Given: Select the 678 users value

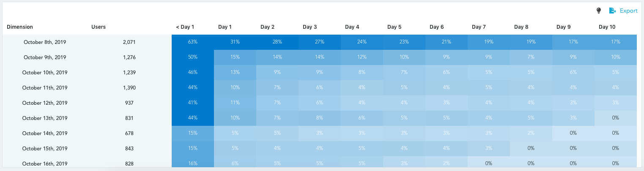Looking at the screenshot, I should tap(129, 133).
